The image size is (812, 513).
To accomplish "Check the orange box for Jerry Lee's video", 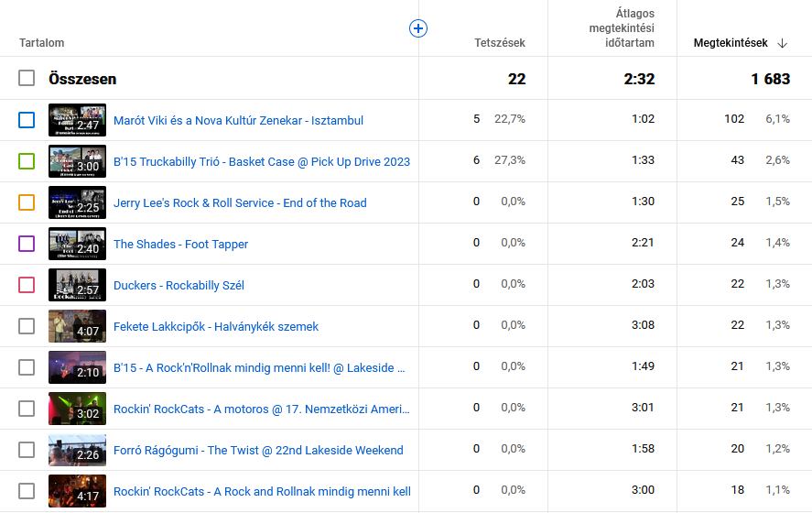I will tap(27, 202).
